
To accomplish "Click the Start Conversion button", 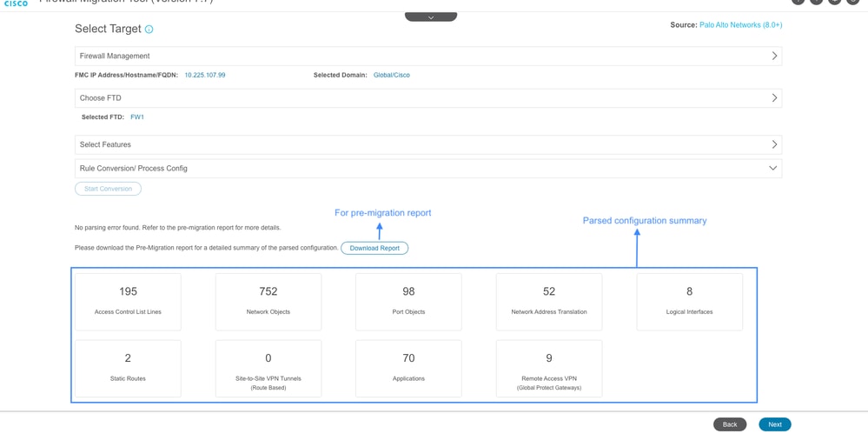I will 108,189.
